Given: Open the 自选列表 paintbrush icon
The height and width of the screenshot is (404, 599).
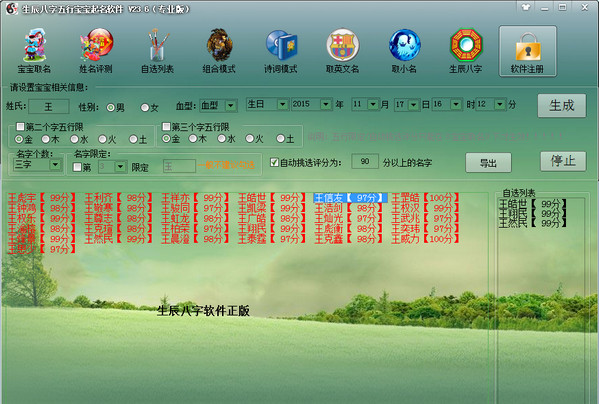Looking at the screenshot, I should point(157,50).
